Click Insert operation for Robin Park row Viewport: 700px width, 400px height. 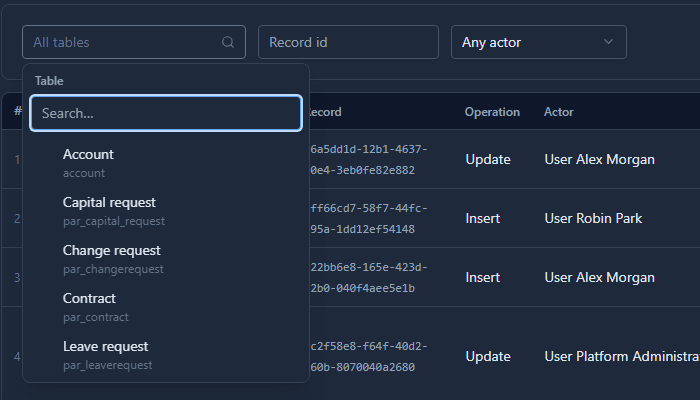(483, 218)
